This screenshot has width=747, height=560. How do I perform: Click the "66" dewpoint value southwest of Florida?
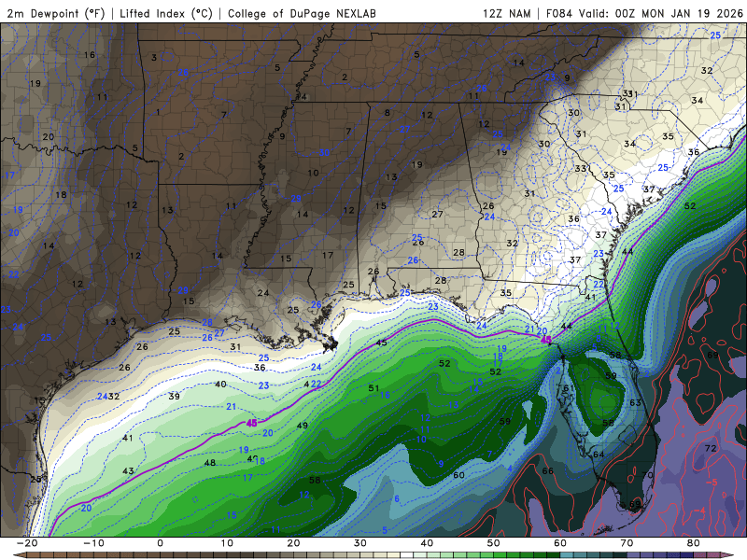pyautogui.click(x=548, y=471)
